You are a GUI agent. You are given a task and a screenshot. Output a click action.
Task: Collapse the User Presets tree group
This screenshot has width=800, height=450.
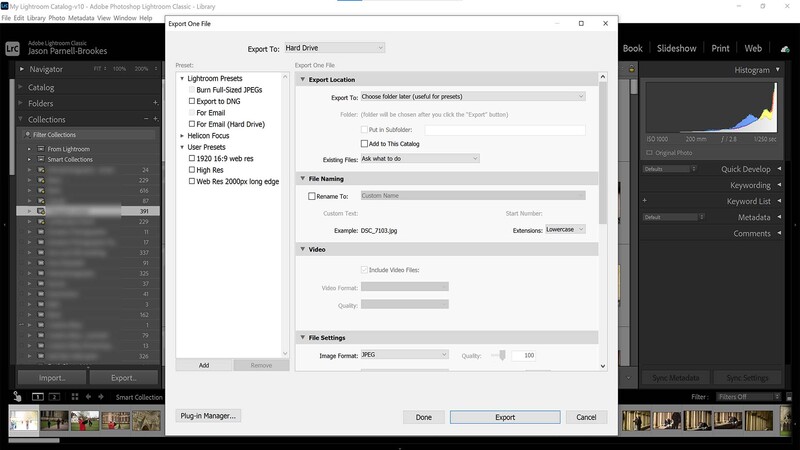182,147
